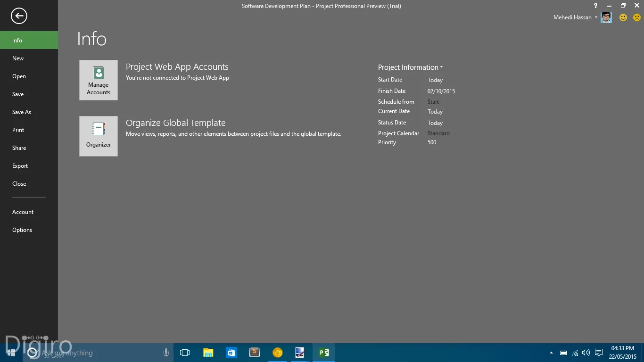Screen dimensions: 644x362
Task: Open the Organizer for global template
Action: [x=99, y=136]
